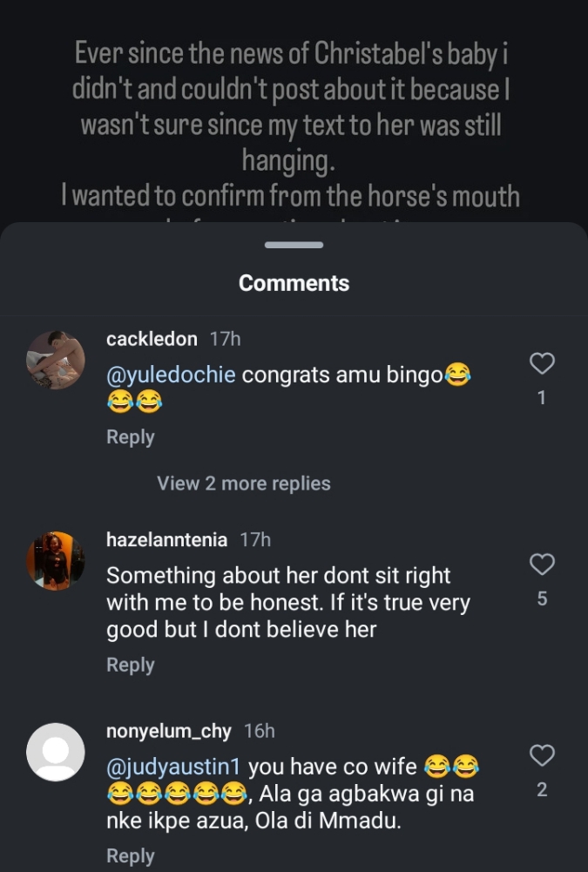Select the Comments header title

pos(294,283)
